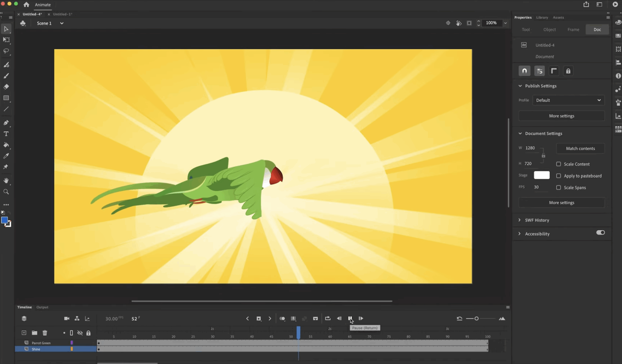The height and width of the screenshot is (364, 622).
Task: Choose the Paint Bucket tool
Action: (x=6, y=145)
